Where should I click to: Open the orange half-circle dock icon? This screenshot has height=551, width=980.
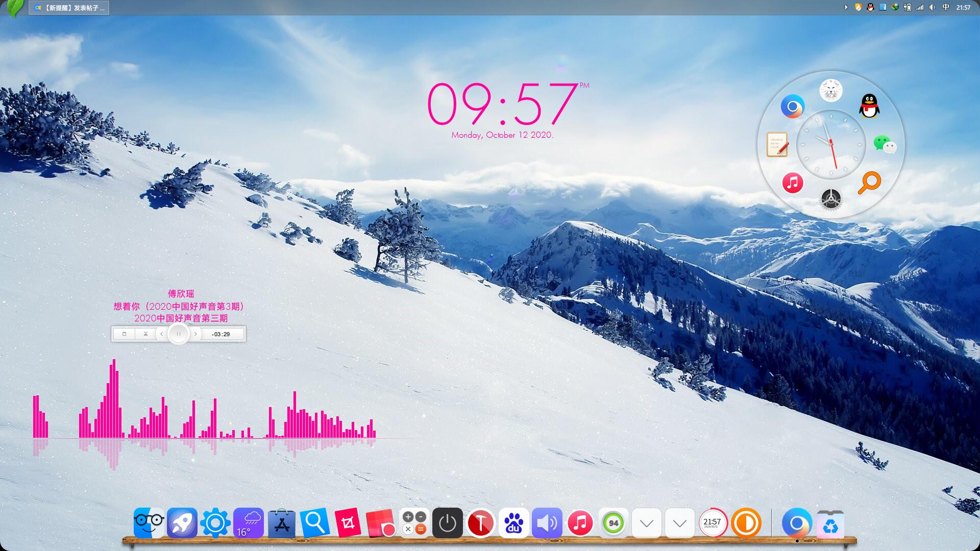coord(746,523)
